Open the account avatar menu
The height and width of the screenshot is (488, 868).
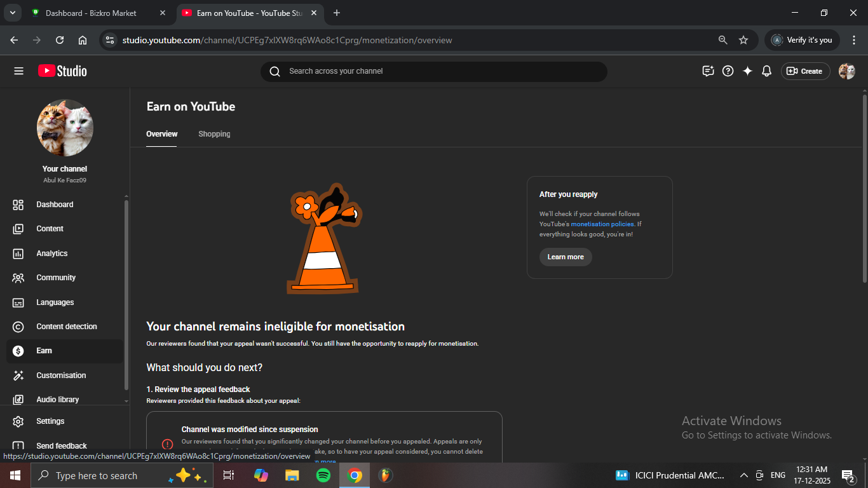point(846,71)
